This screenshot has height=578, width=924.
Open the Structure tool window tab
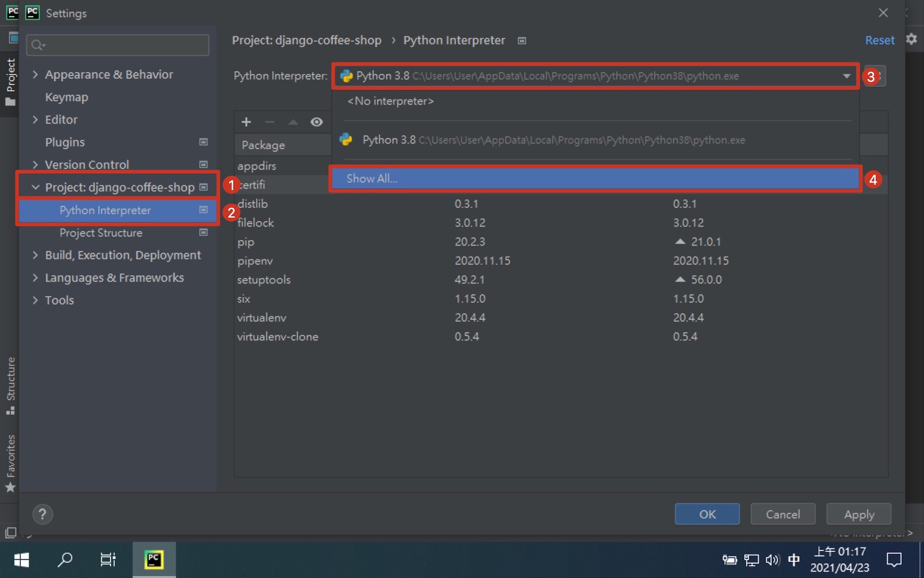click(x=10, y=385)
